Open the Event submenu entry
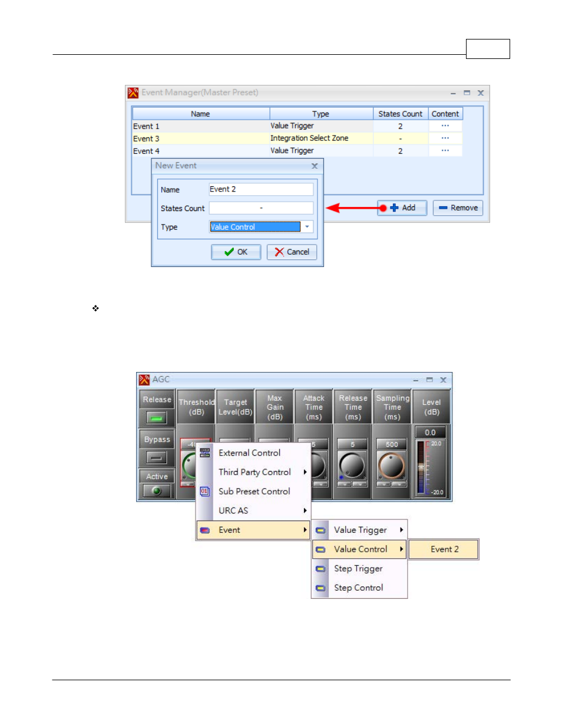This screenshot has width=562, height=728. point(253,530)
